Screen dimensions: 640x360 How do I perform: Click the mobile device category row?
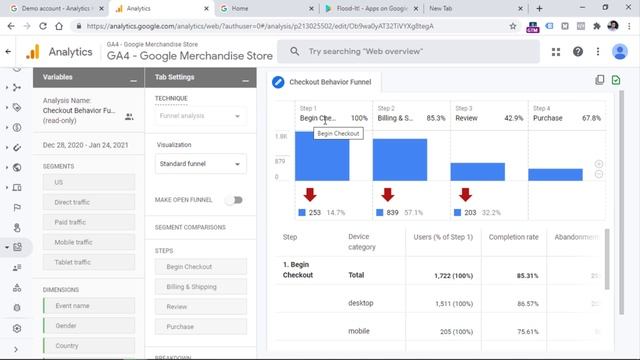pyautogui.click(x=441, y=331)
